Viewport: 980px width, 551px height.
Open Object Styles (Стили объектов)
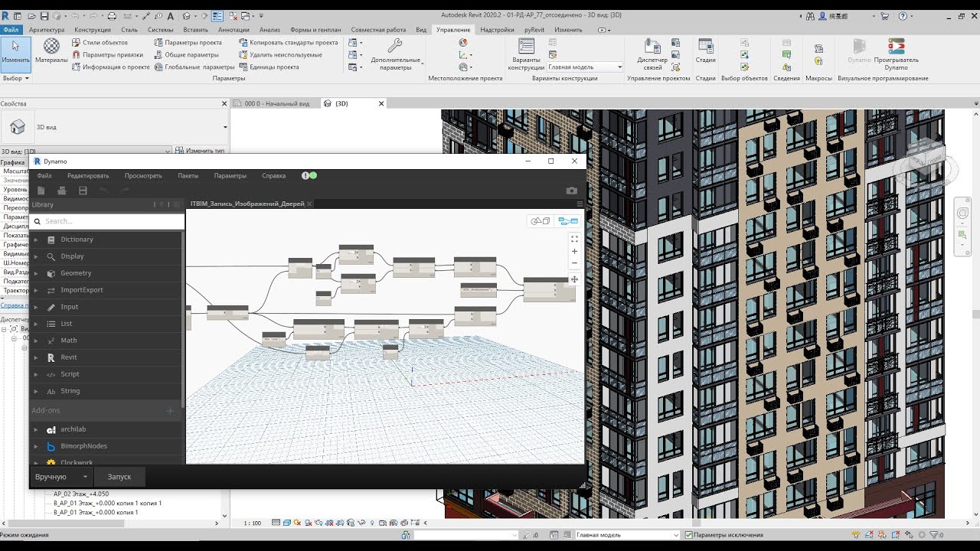[x=100, y=43]
